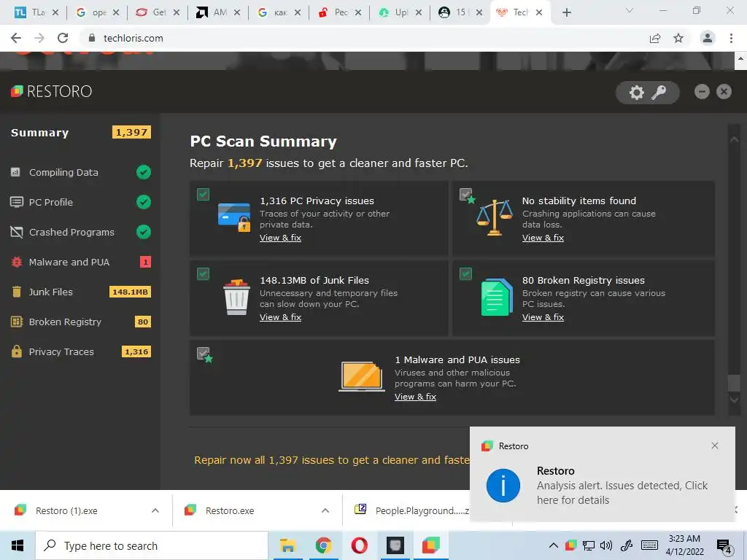Open the Restoro (1).exe download
The image size is (747, 560).
click(x=66, y=511)
